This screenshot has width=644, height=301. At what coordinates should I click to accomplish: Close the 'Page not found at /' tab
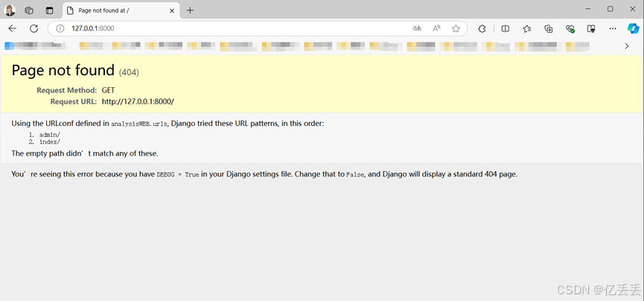click(173, 10)
